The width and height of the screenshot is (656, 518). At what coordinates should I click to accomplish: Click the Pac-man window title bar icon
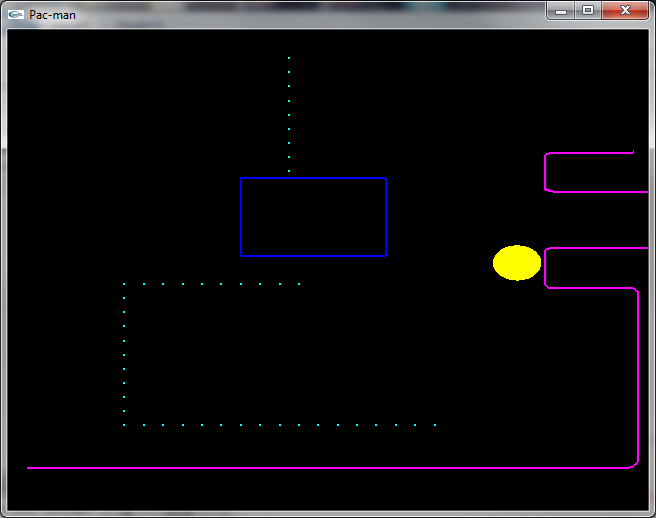pyautogui.click(x=15, y=15)
